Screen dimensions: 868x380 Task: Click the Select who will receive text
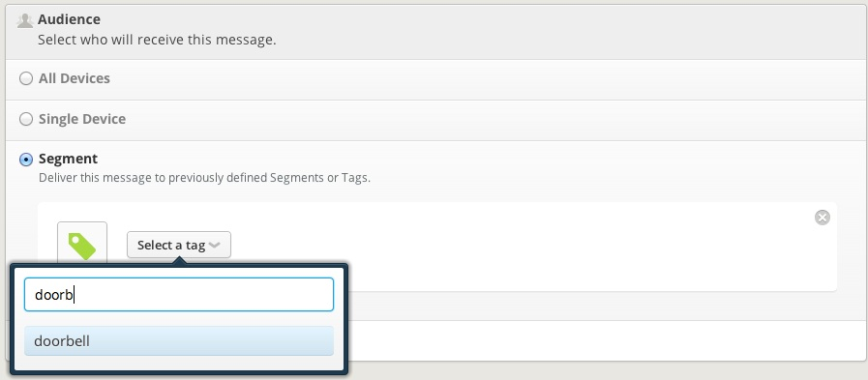(x=157, y=40)
